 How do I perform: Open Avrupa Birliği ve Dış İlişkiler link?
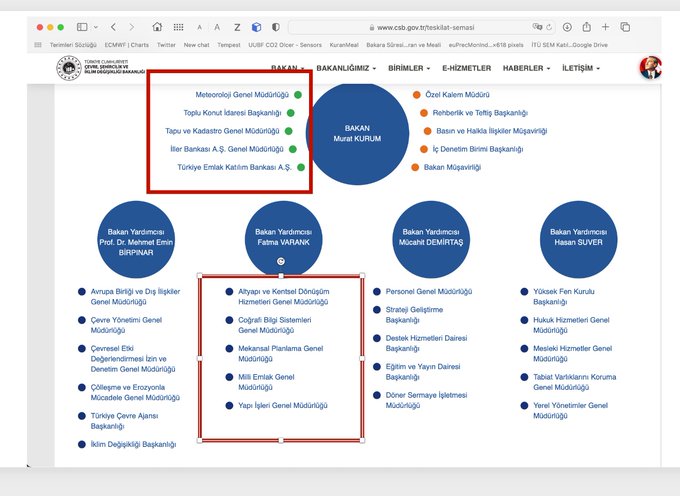135,297
